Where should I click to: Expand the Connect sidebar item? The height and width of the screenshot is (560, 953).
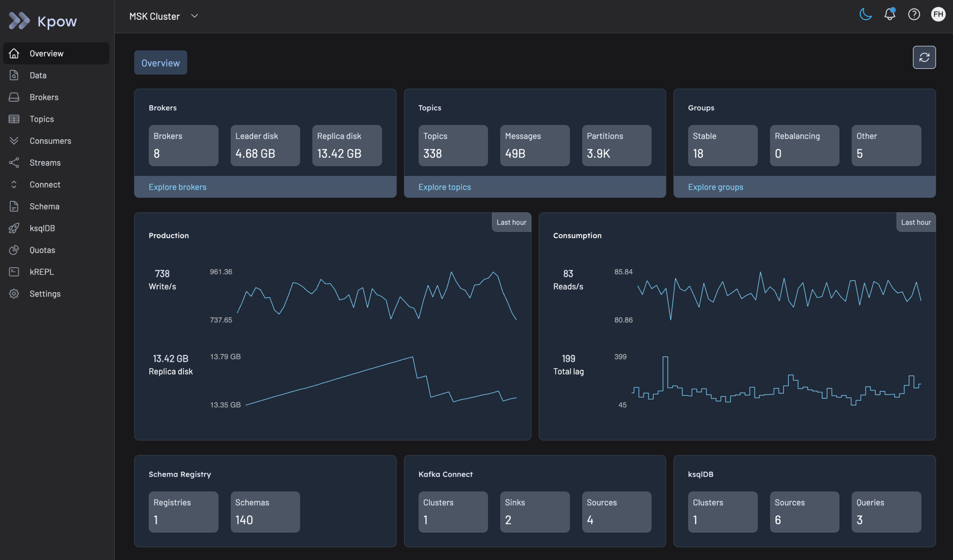[45, 185]
